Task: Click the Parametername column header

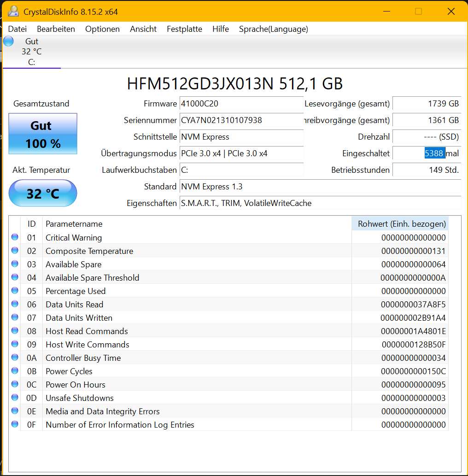Action: [197, 224]
